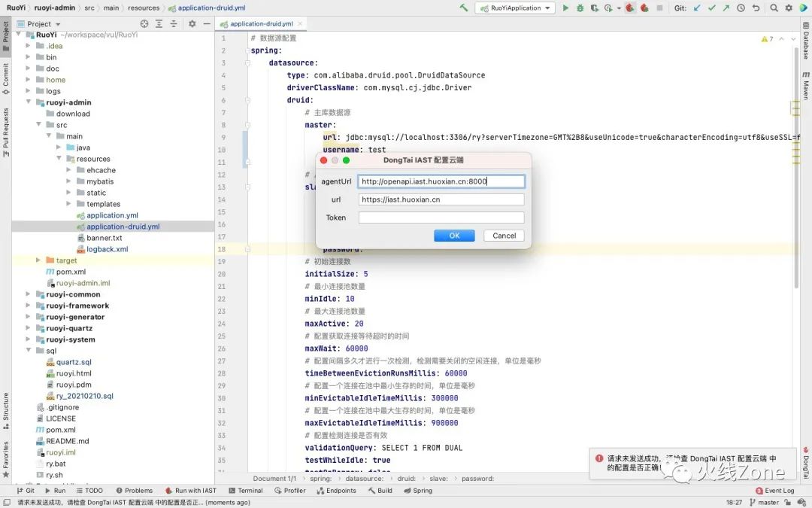This screenshot has width=812, height=508.
Task: Open the Structure side tool window
Action: click(x=6, y=411)
